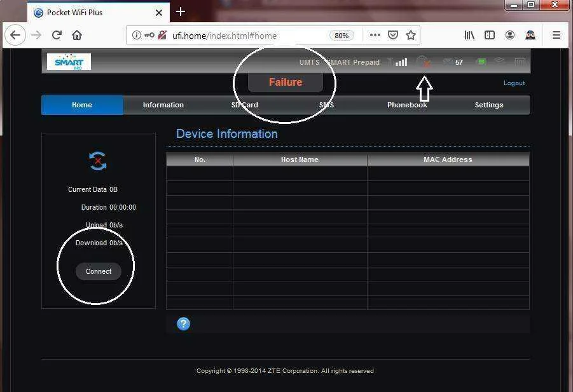Click the SMART Prepaid operator label
This screenshot has width=573, height=392.
tap(353, 62)
